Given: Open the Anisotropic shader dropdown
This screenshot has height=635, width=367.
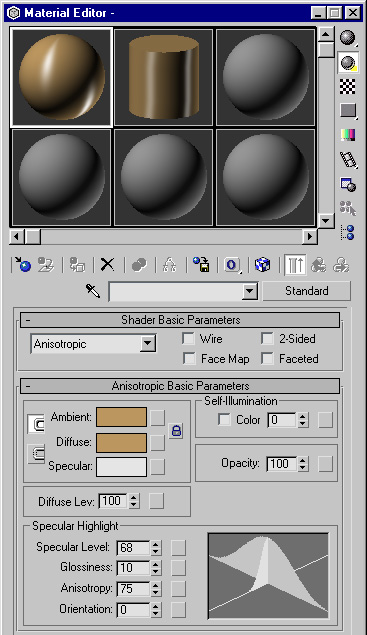Looking at the screenshot, I should (148, 344).
